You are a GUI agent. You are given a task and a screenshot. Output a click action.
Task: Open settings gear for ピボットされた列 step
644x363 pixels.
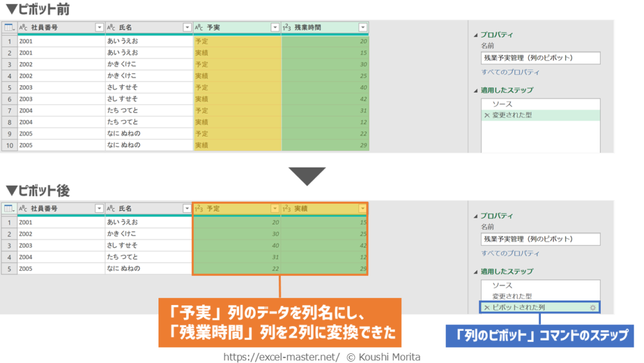592,308
